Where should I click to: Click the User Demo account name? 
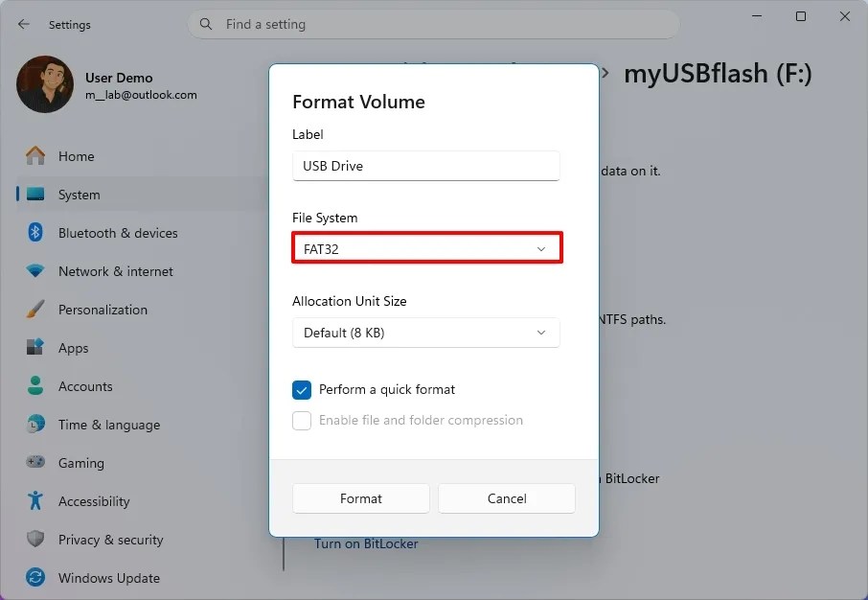pyautogui.click(x=119, y=78)
